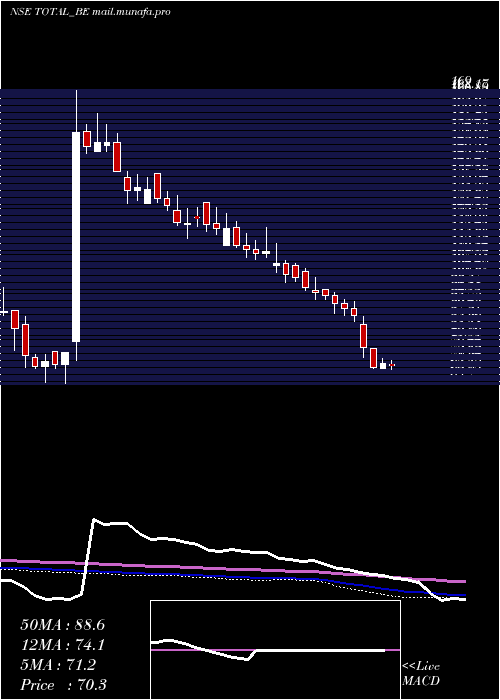The image size is (500, 700).
Task: Click the last small candlestick on the right
Action: click(x=392, y=365)
